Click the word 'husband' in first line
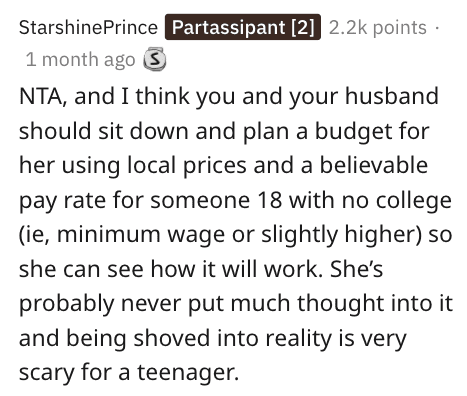Screen dimensions: 467x396 tap(392, 96)
